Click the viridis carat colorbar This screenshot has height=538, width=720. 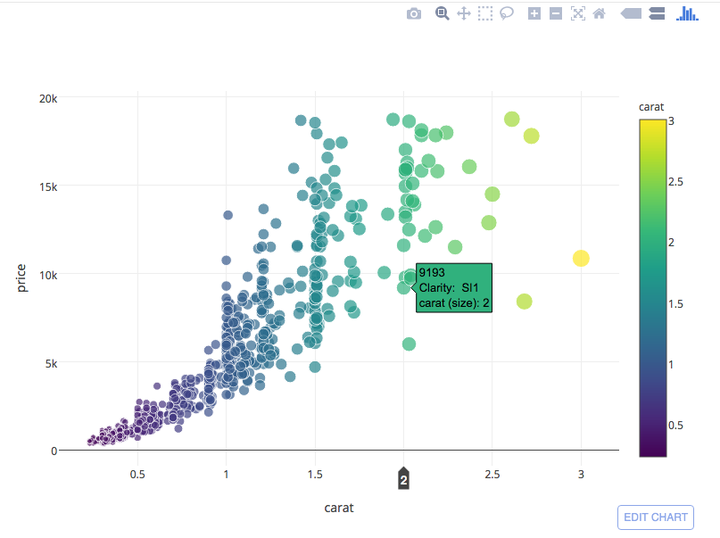tap(652, 288)
